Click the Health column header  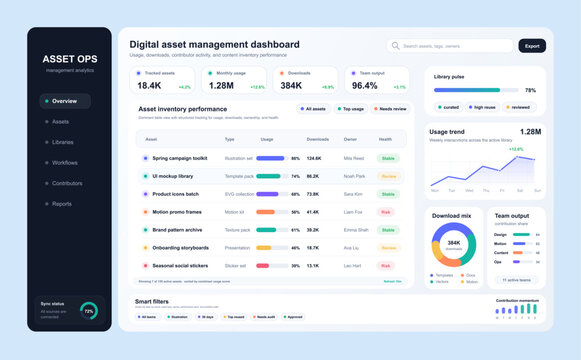[x=385, y=139]
